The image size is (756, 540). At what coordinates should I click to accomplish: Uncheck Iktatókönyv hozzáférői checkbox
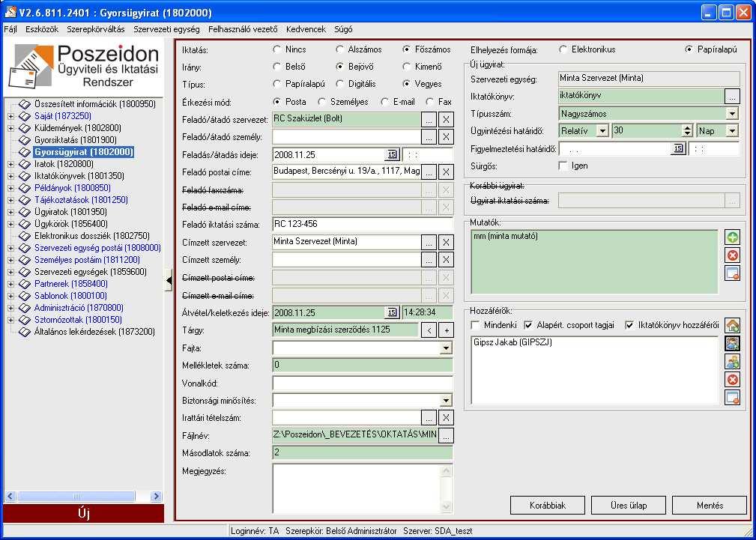pyautogui.click(x=629, y=325)
